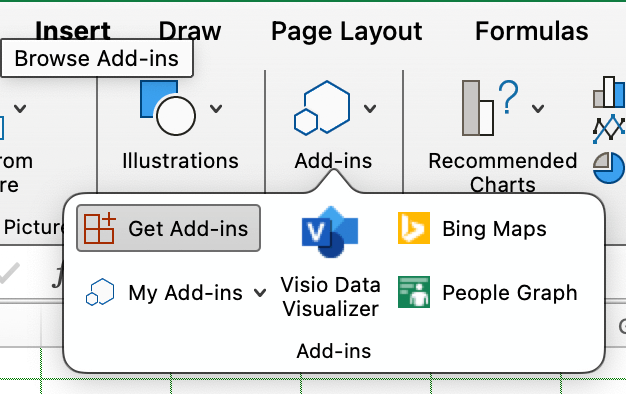Insert a column or bar chart icon
Viewport: 626px width, 394px height.
click(x=609, y=92)
